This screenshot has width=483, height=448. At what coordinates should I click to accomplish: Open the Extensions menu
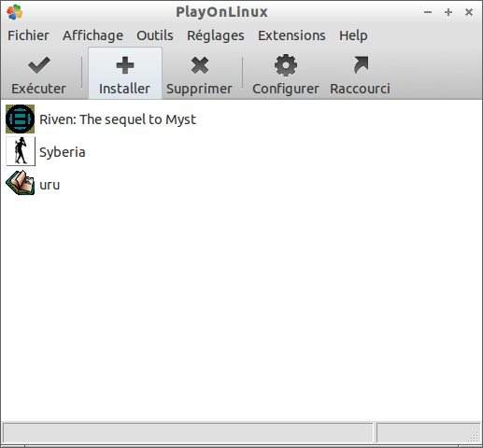tap(291, 35)
